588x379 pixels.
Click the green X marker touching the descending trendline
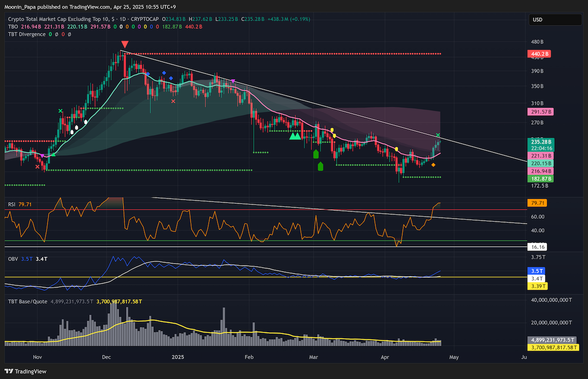click(438, 135)
